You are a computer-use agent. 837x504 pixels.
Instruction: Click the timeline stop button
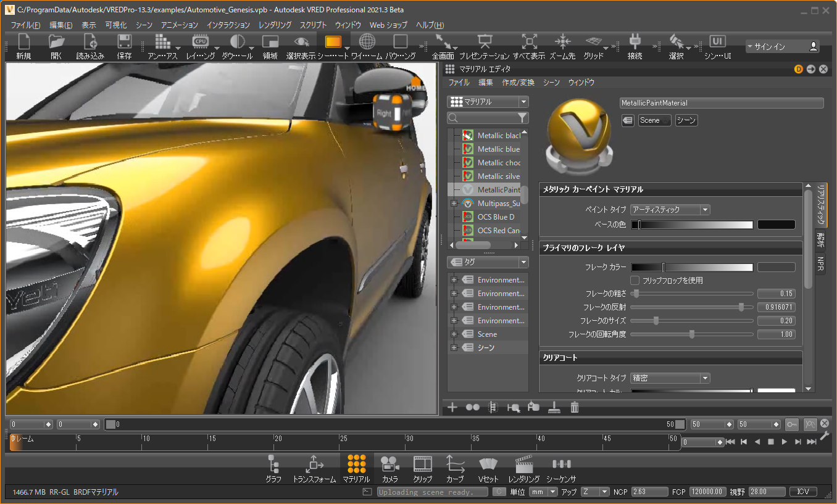coord(771,442)
